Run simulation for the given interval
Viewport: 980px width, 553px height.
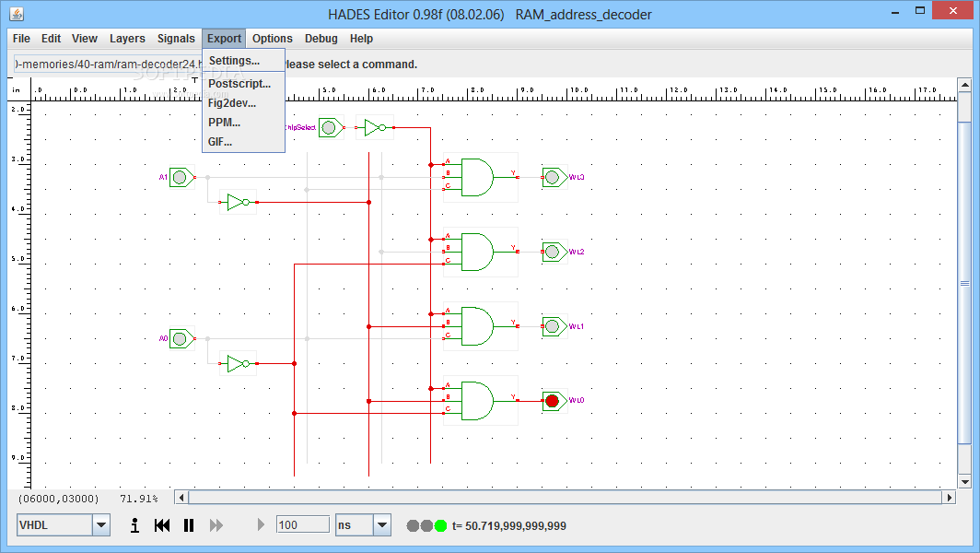click(261, 524)
